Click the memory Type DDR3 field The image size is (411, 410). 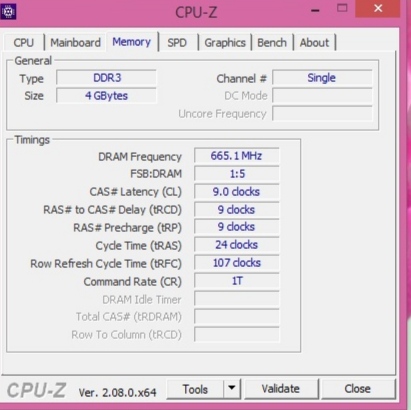click(106, 78)
